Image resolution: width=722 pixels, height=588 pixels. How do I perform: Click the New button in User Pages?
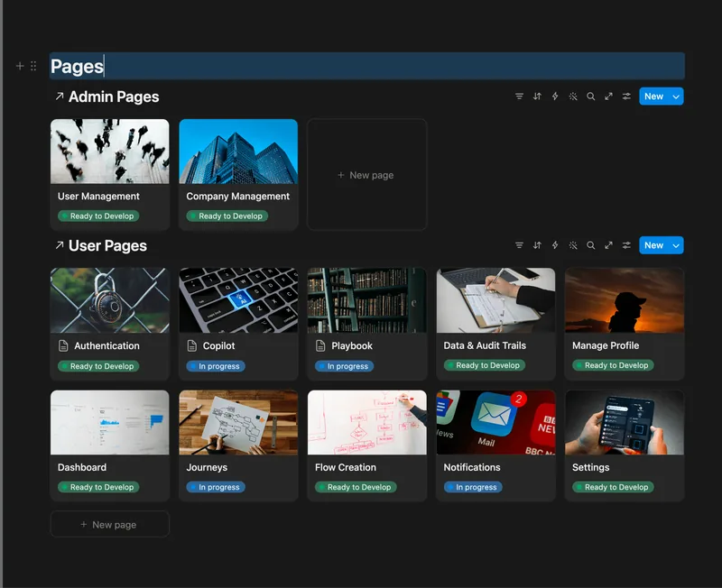[x=653, y=245]
